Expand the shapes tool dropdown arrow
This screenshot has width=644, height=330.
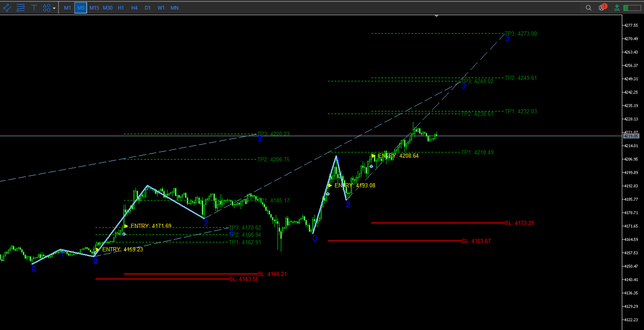[54, 8]
